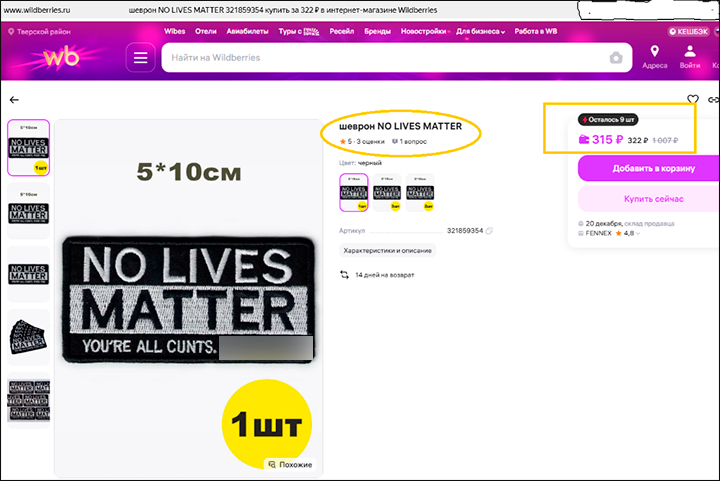Go back using the left arrow

click(x=14, y=100)
